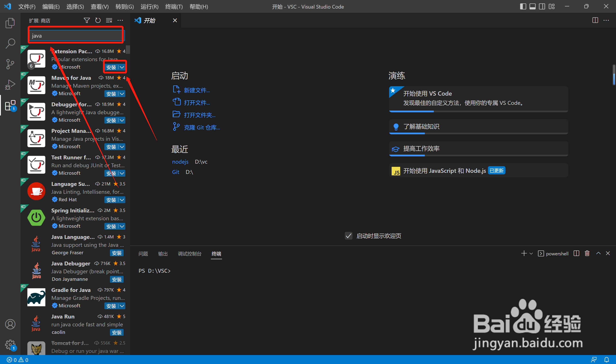Screen dimensions: 616x364
Task: Click the 克隆 Git 仓库 link
Action: (x=202, y=127)
